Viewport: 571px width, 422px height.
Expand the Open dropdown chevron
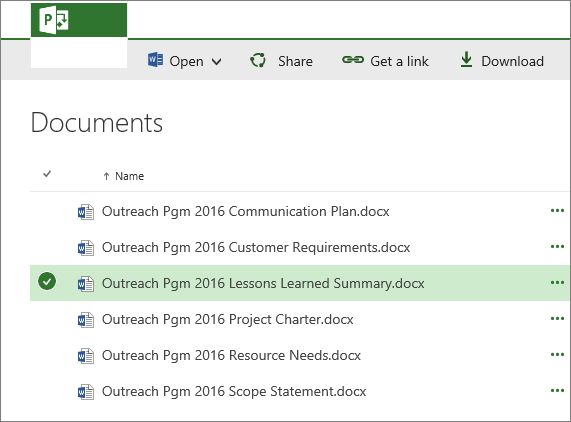216,62
